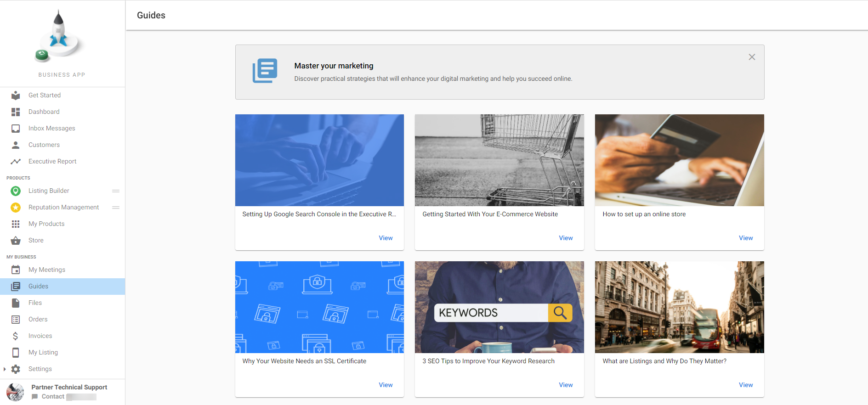
Task: Click the green Listing Builder pin icon
Action: [x=16, y=191]
